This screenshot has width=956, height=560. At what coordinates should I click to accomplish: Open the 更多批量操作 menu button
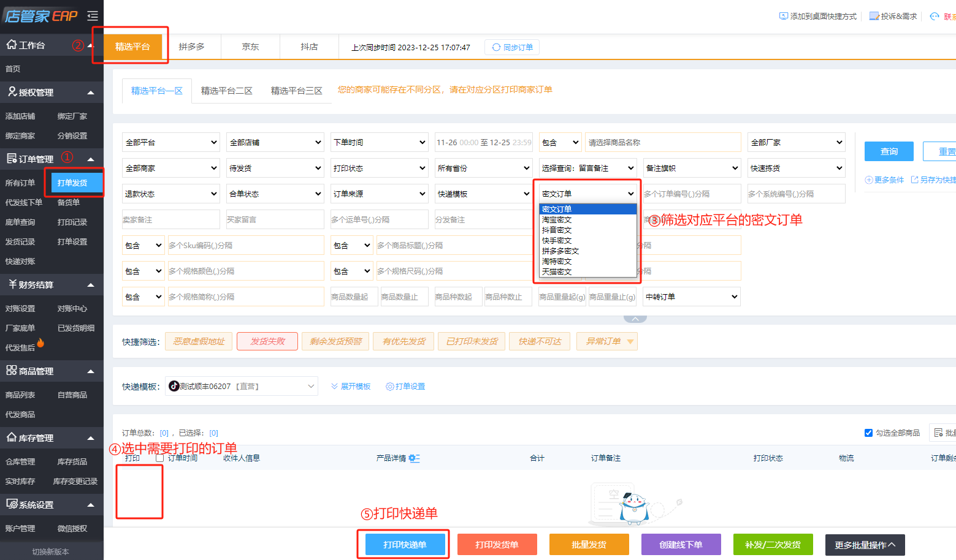click(865, 545)
